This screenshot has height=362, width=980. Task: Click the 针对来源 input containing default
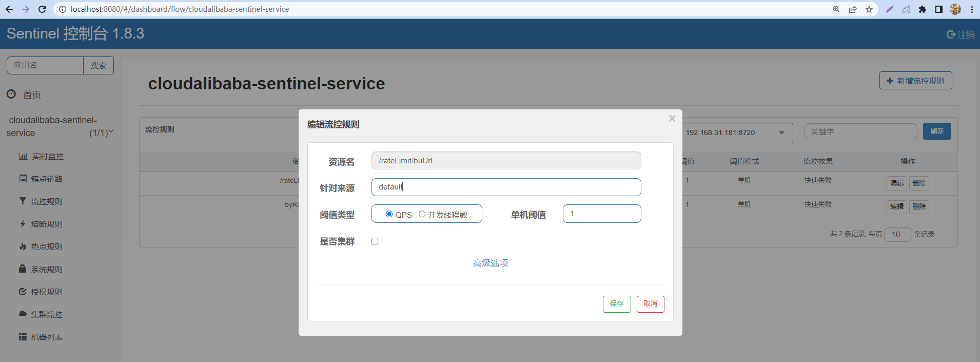[506, 187]
